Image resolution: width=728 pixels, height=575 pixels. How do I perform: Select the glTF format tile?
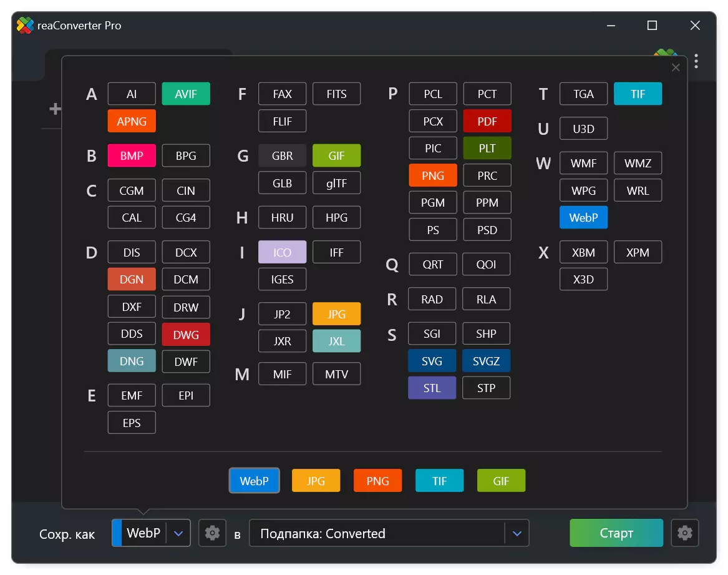pyautogui.click(x=337, y=183)
